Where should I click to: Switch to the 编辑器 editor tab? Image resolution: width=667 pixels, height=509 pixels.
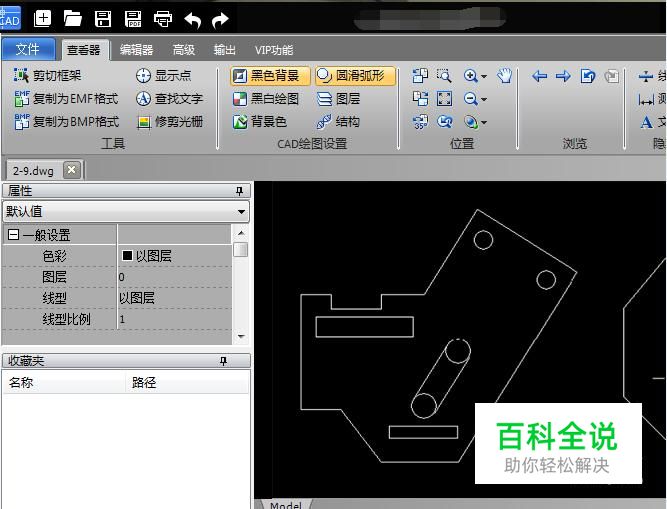pyautogui.click(x=136, y=49)
